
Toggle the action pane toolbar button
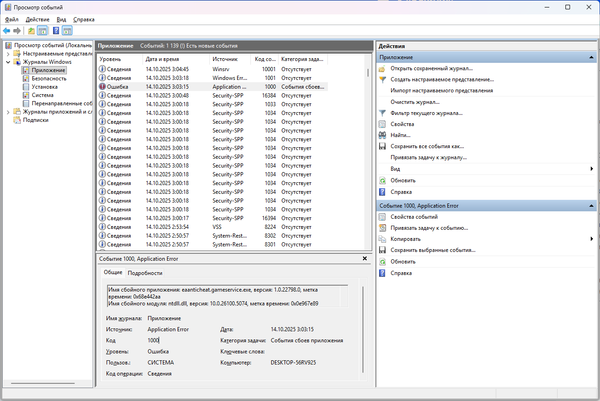68,31
